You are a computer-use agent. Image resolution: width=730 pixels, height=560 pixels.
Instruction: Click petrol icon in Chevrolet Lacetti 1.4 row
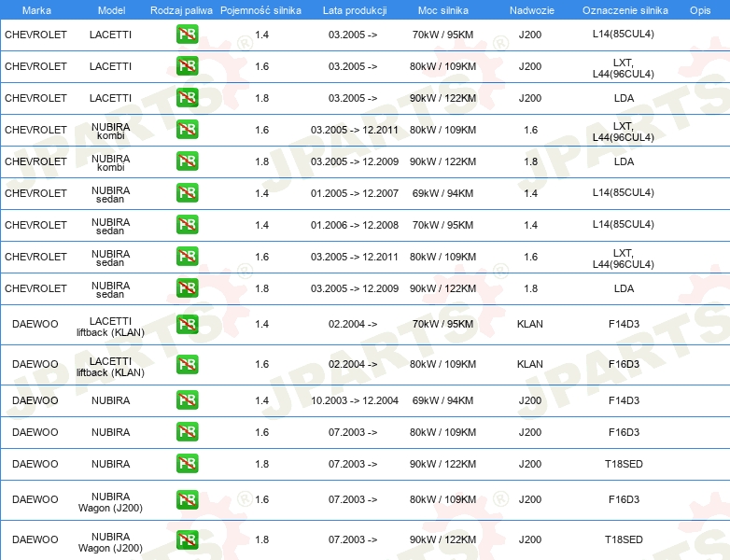click(x=187, y=35)
